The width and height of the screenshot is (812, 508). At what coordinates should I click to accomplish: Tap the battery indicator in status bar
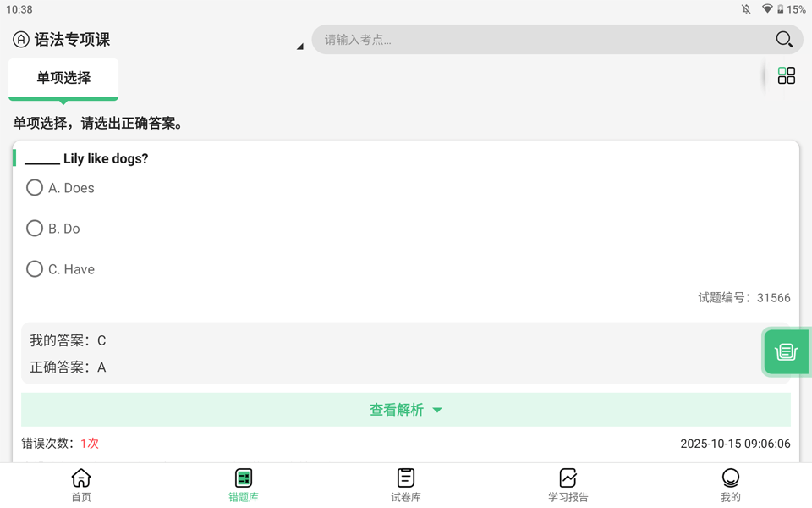coord(780,9)
